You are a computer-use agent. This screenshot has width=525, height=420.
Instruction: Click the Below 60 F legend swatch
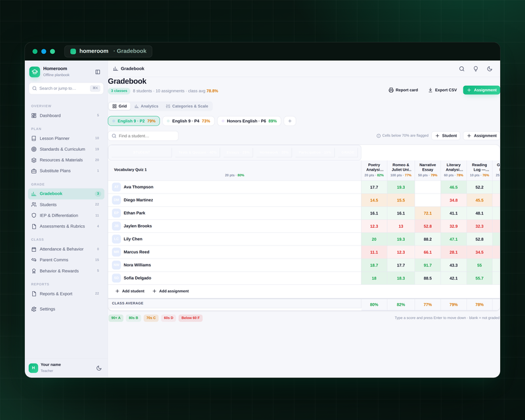(190, 318)
